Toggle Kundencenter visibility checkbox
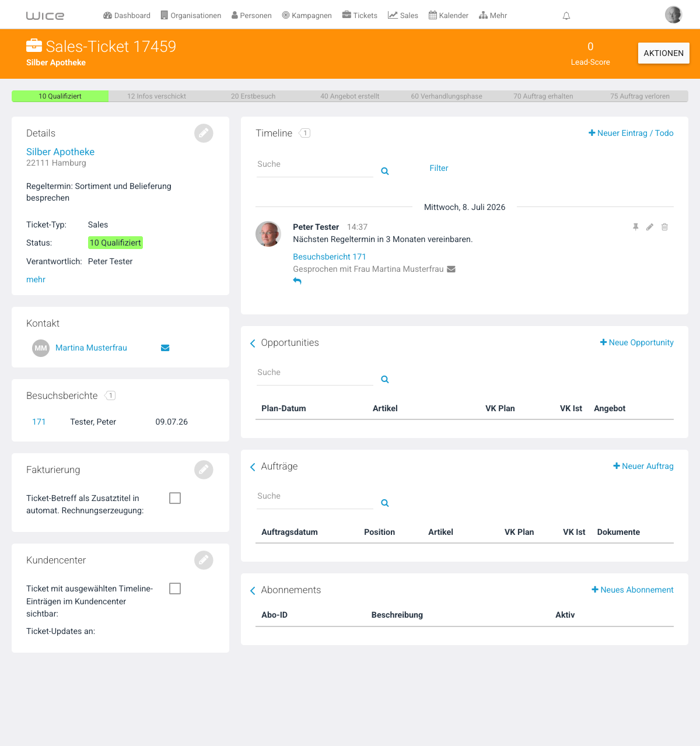 click(x=175, y=589)
